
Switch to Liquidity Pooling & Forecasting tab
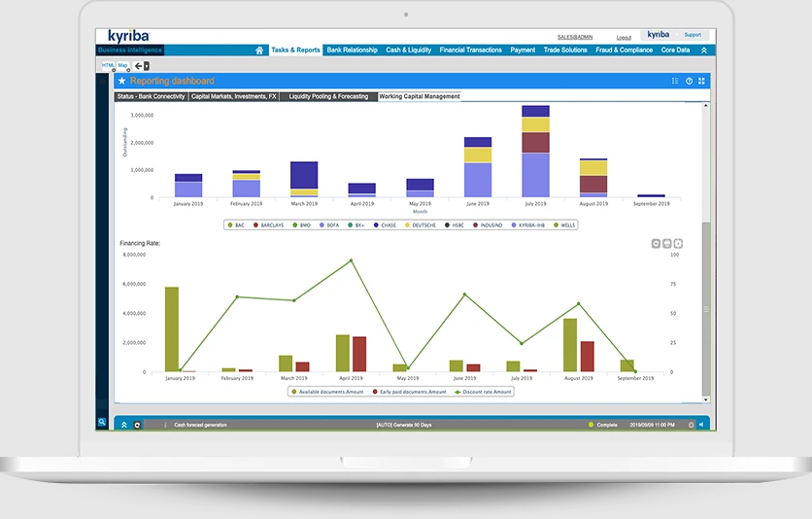tap(328, 96)
